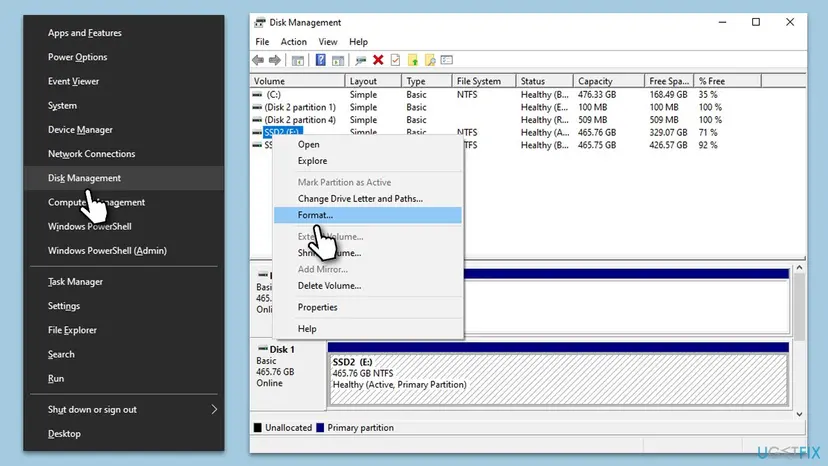828x466 pixels.
Task: Select Delete Volume... in context menu
Action: pos(368,285)
